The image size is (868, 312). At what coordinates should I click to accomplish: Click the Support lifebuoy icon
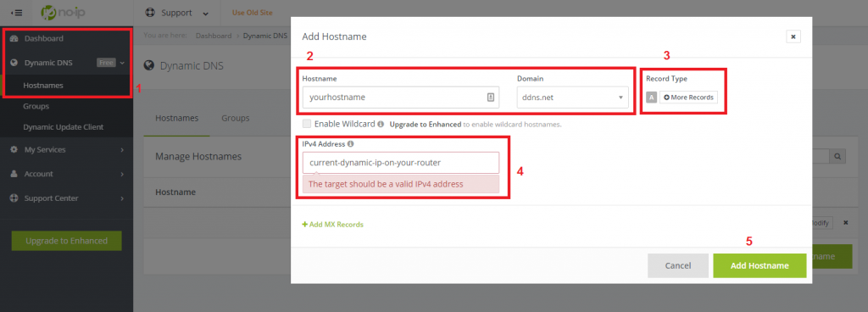pyautogui.click(x=149, y=12)
